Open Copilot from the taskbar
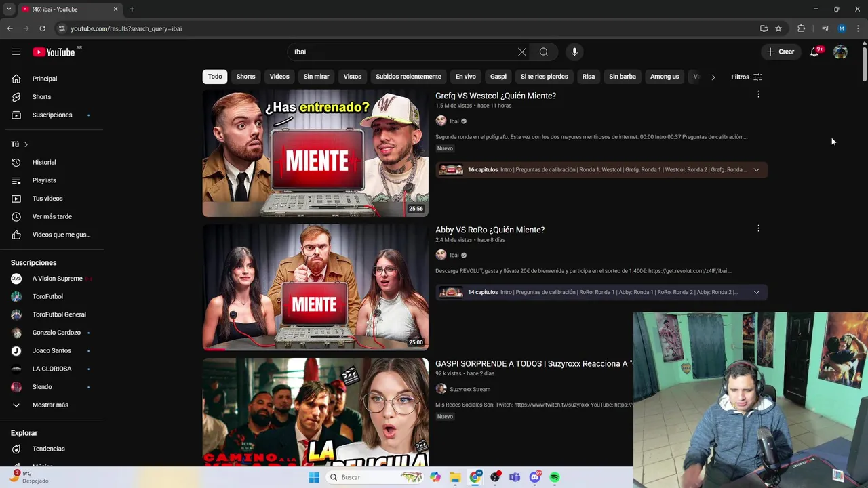 coord(435,477)
